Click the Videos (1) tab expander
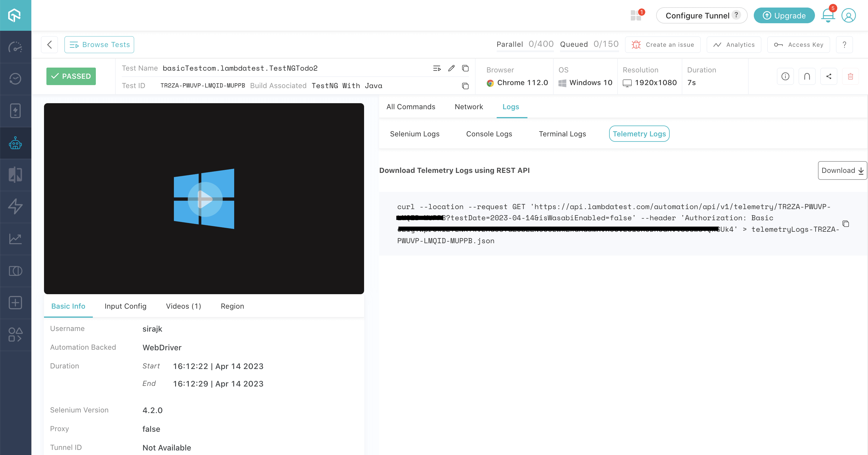Screen dimensions: 868x455 (183, 306)
